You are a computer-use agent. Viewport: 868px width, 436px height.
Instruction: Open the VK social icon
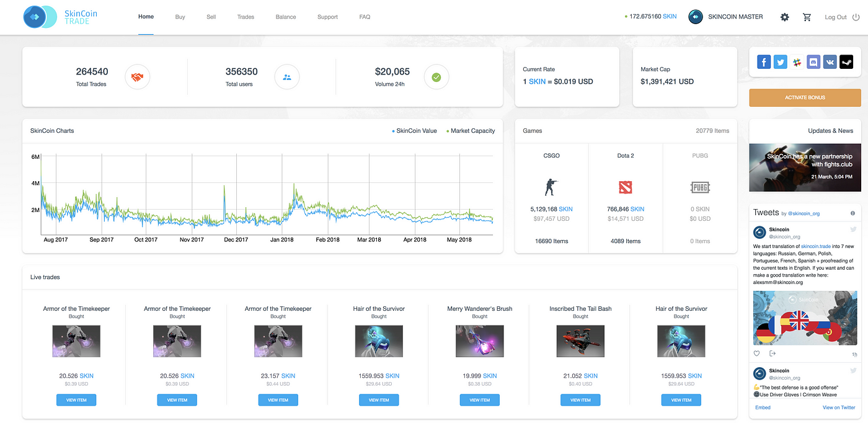click(830, 62)
